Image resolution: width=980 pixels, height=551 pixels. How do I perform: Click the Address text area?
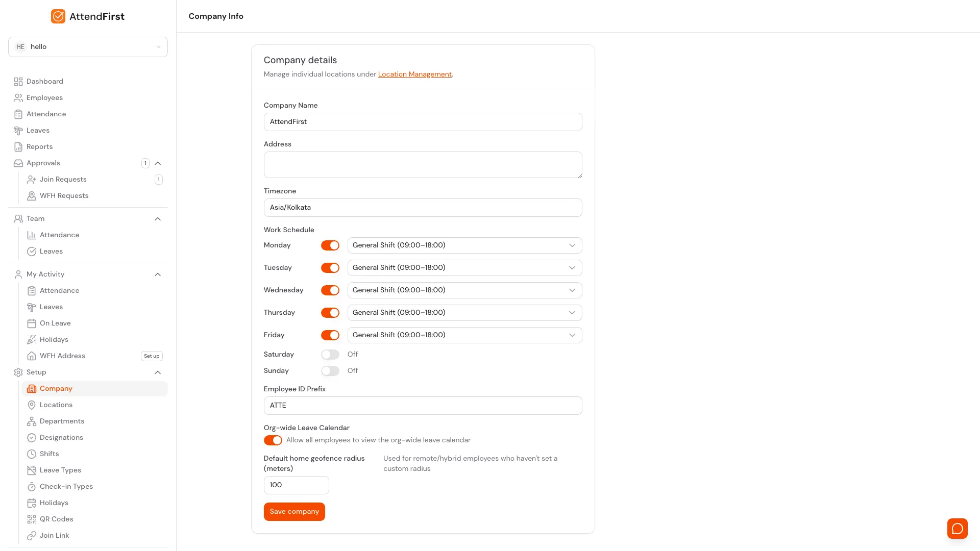tap(423, 165)
